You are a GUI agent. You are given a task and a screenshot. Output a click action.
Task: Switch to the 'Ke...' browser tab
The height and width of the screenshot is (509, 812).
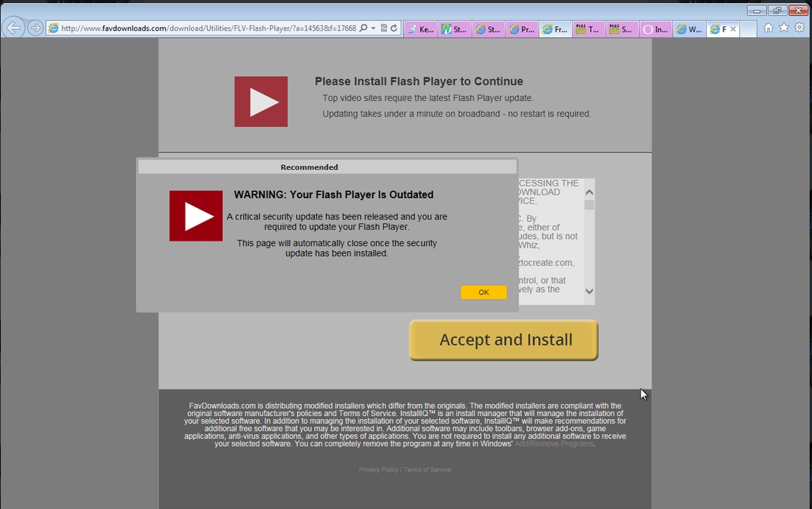(420, 29)
